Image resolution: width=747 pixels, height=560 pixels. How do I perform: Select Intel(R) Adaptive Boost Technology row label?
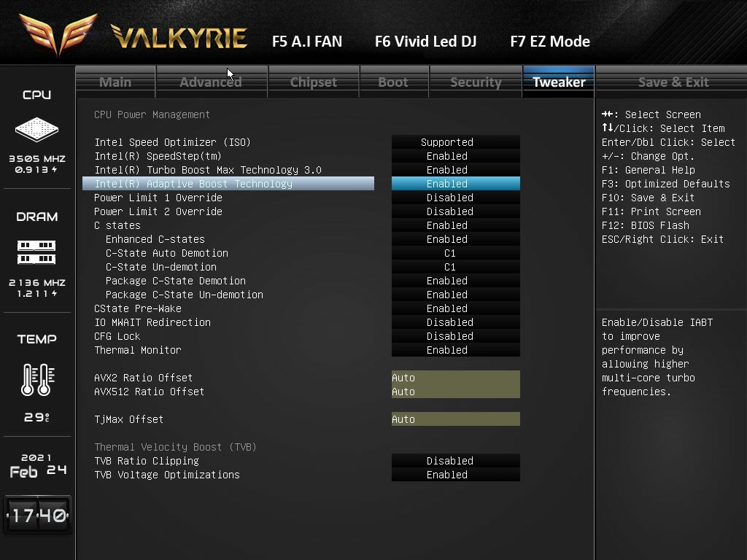coord(193,184)
